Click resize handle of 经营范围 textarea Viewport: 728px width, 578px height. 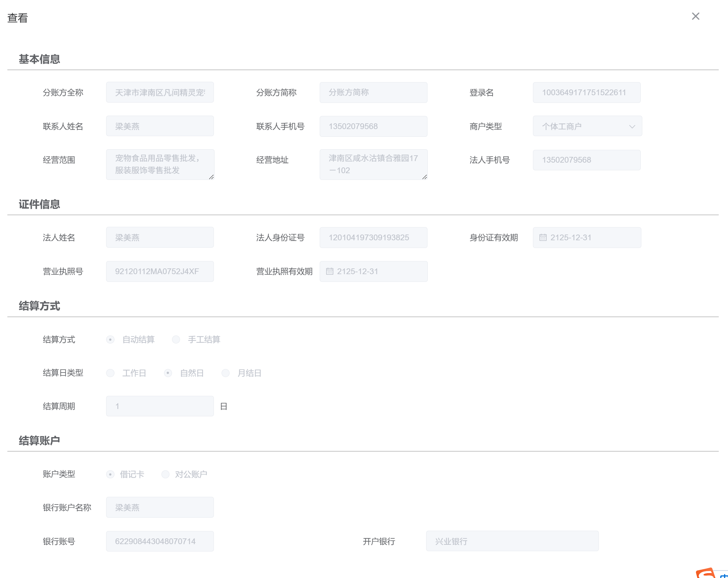[x=211, y=177]
